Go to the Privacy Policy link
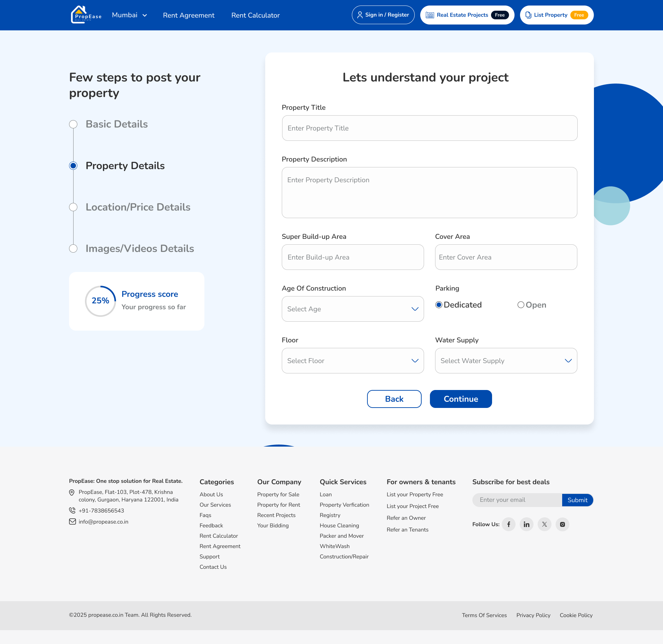 coord(534,615)
